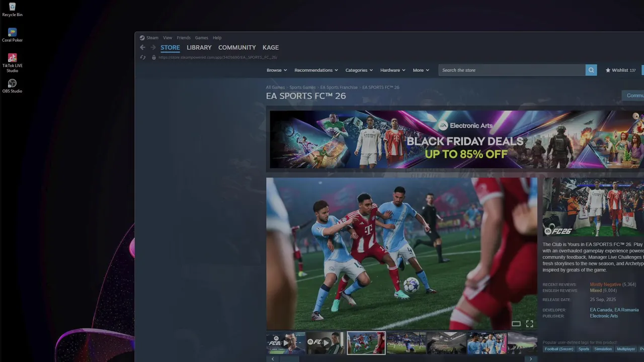This screenshot has height=362, width=644.
Task: Follow the EA Sports Franchise breadcrumb
Action: 339,87
